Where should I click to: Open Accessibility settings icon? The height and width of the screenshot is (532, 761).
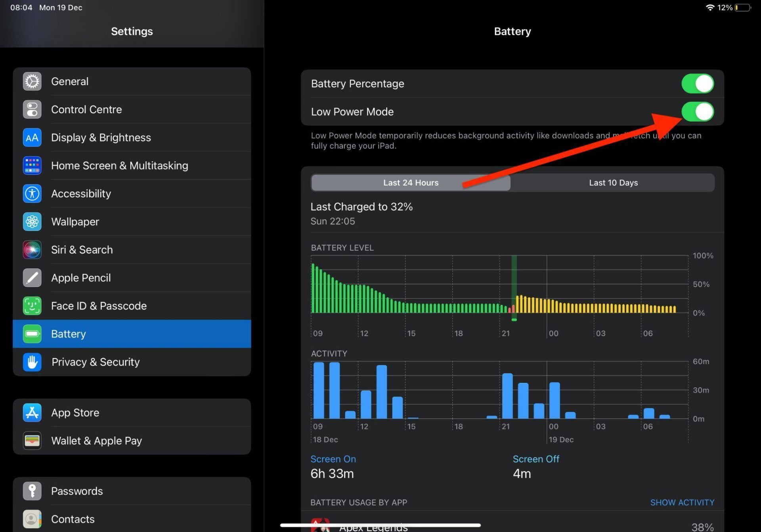point(32,193)
